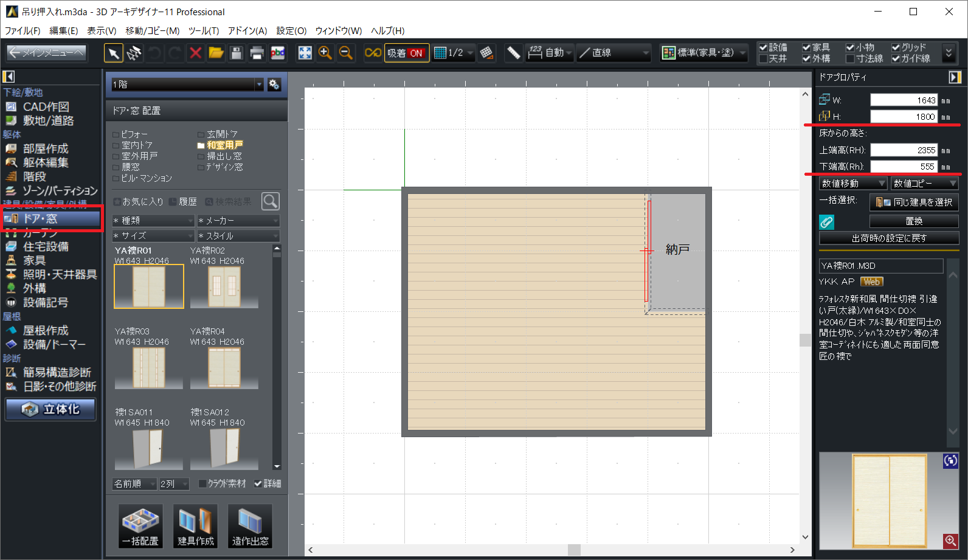
Task: Toggle the 家具 display checkbox
Action: pos(806,47)
